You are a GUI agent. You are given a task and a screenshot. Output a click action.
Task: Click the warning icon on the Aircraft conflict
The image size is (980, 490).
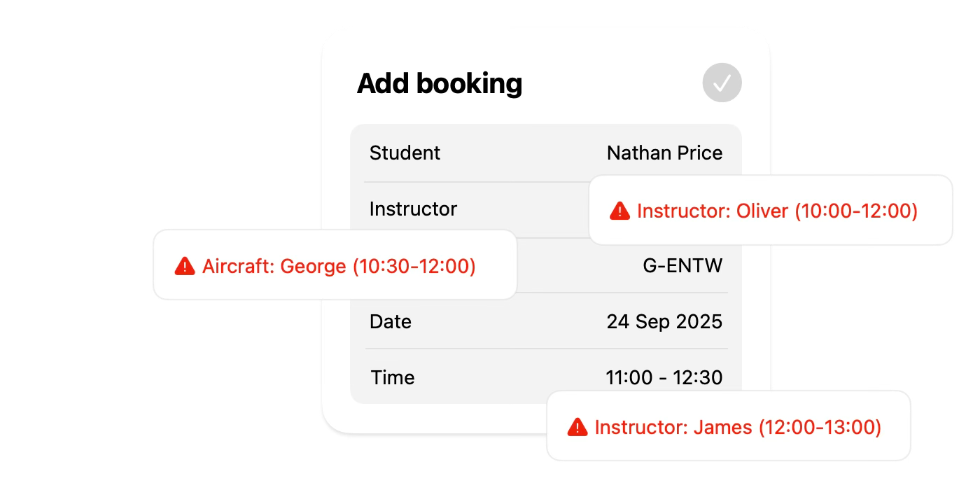184,265
